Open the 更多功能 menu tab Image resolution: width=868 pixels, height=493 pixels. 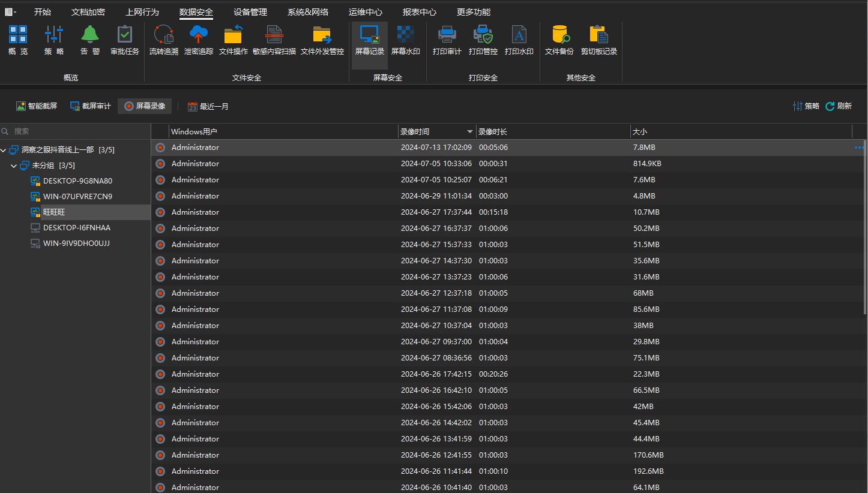[x=474, y=12]
